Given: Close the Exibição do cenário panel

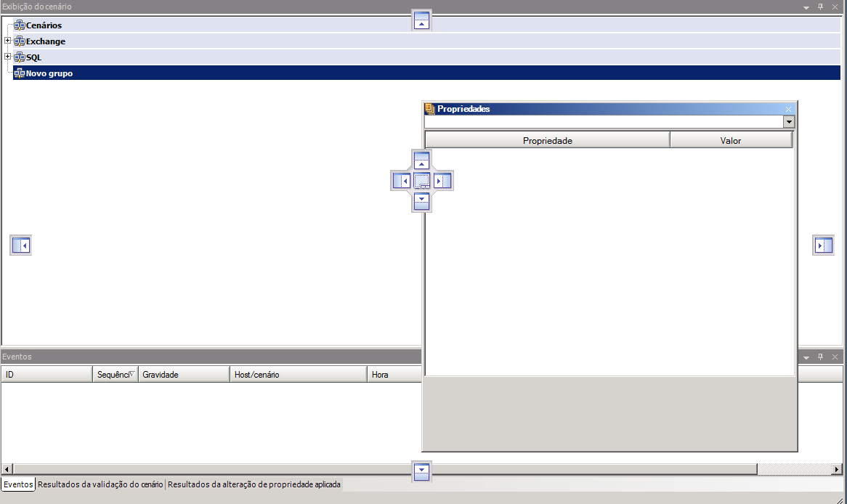Looking at the screenshot, I should click(835, 7).
